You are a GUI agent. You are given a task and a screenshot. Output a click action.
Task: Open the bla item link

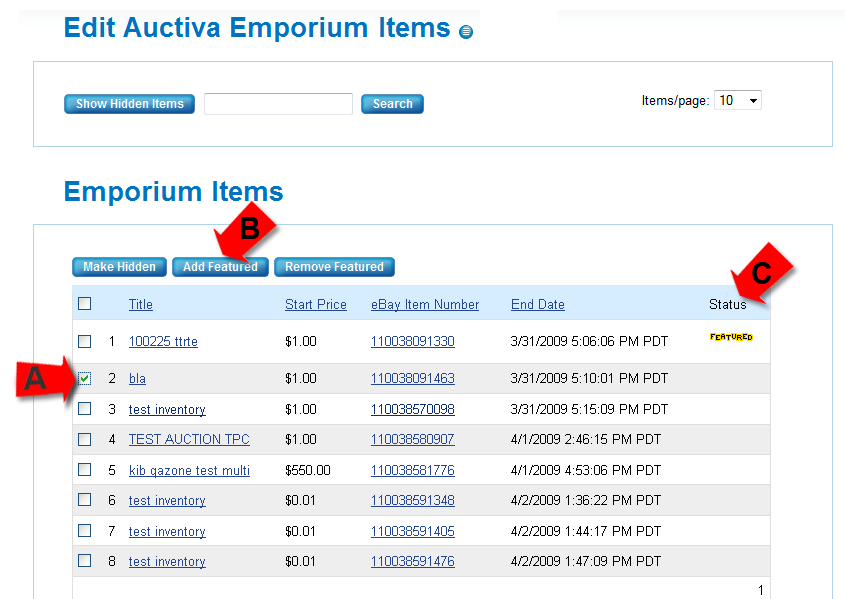click(137, 379)
